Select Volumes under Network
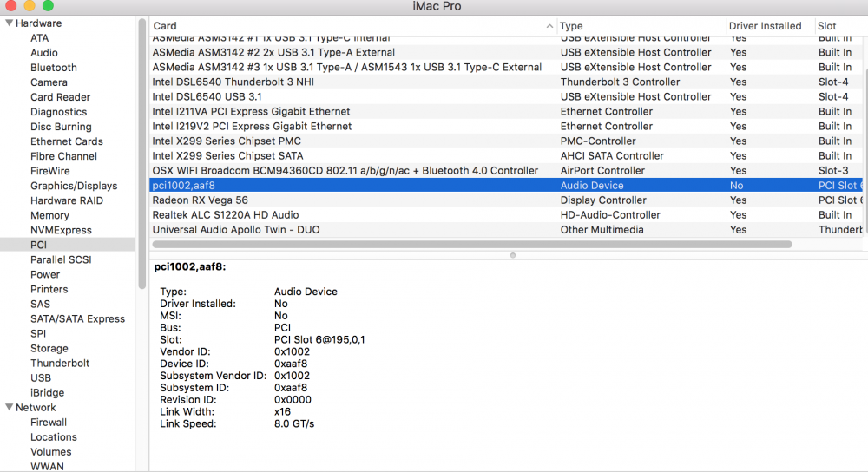This screenshot has height=472, width=868. pyautogui.click(x=51, y=452)
